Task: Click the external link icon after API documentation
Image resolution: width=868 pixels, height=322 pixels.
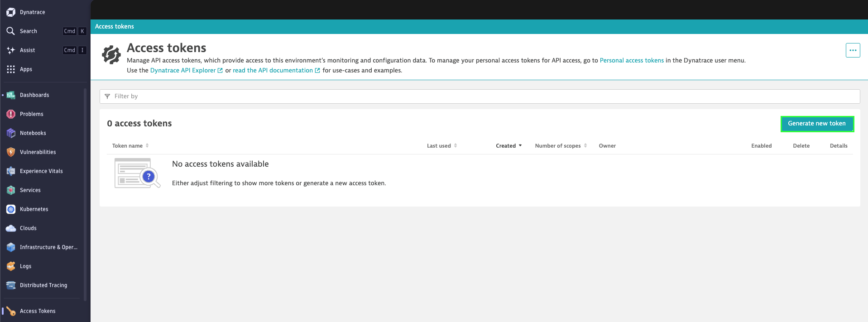Action: (317, 71)
